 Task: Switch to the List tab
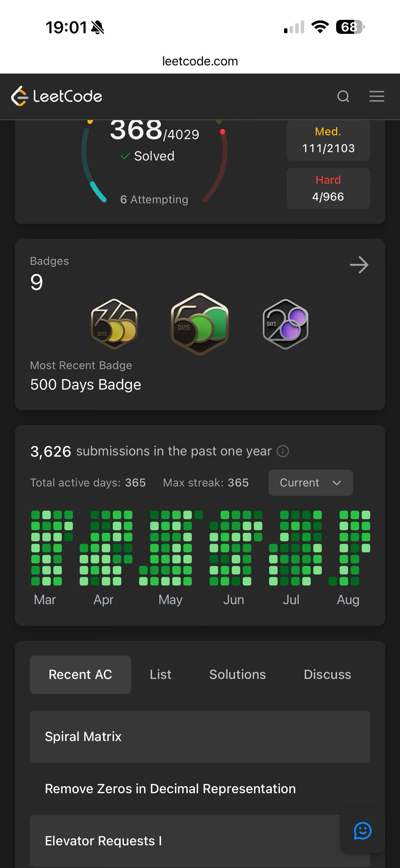click(x=161, y=675)
